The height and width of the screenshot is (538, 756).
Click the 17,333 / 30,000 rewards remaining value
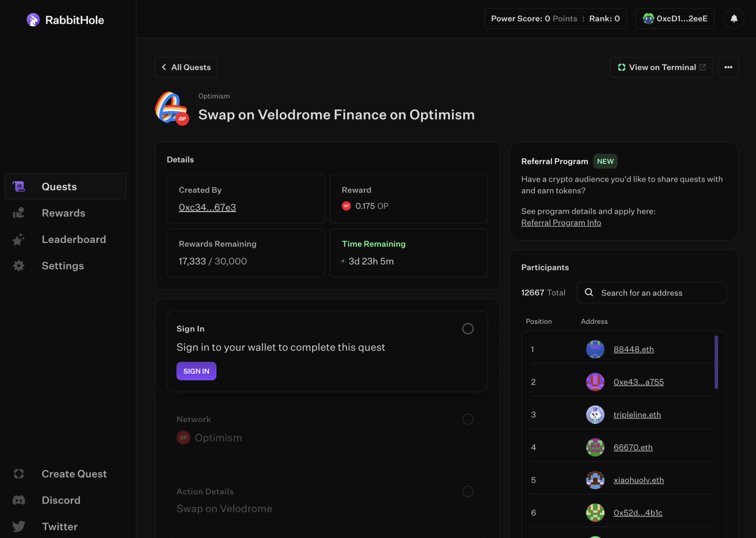(x=213, y=261)
